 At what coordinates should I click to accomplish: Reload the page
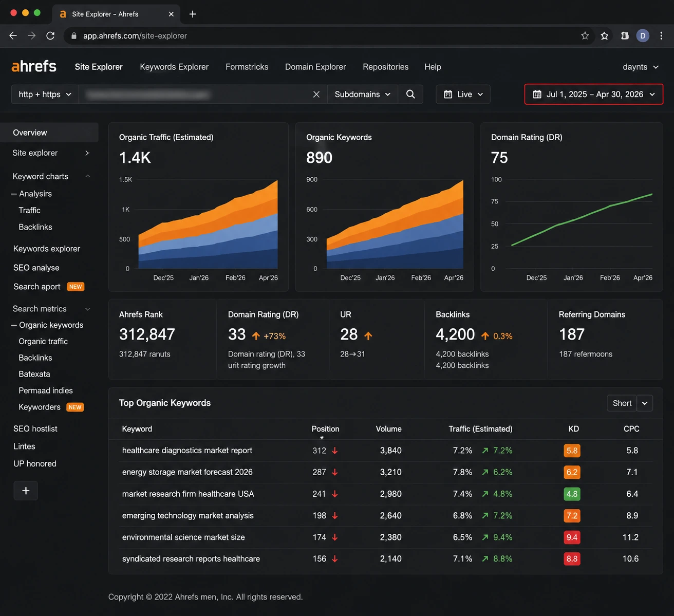coord(50,35)
